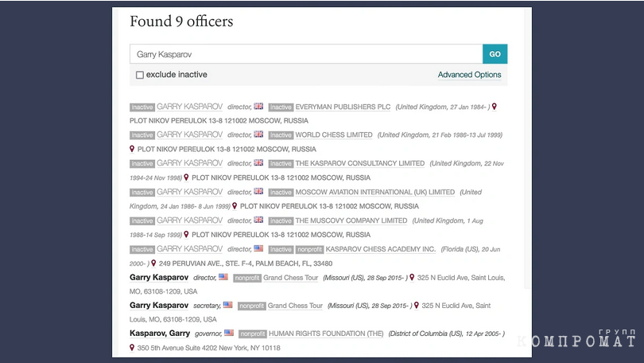Click the GO search button
Image resolution: width=644 pixels, height=363 pixels.
pos(495,54)
